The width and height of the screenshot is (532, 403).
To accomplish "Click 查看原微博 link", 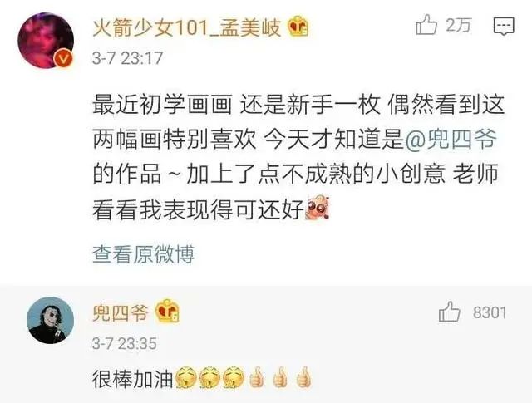I will (x=144, y=253).
